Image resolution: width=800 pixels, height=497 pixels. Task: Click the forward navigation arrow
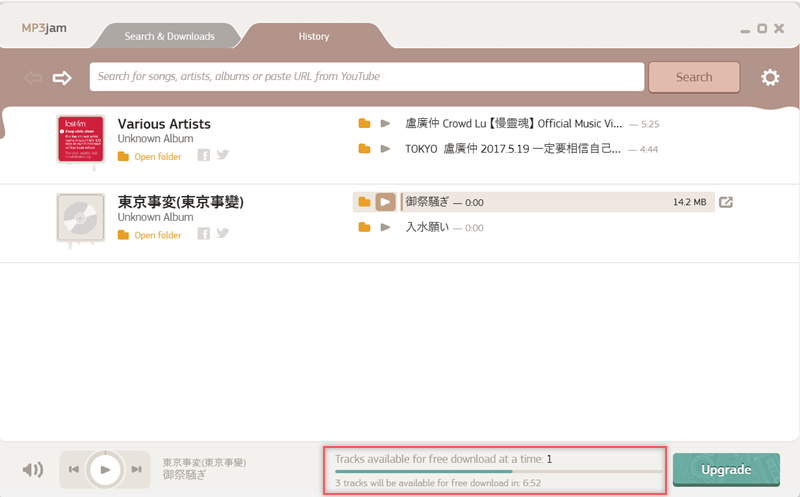coord(62,78)
